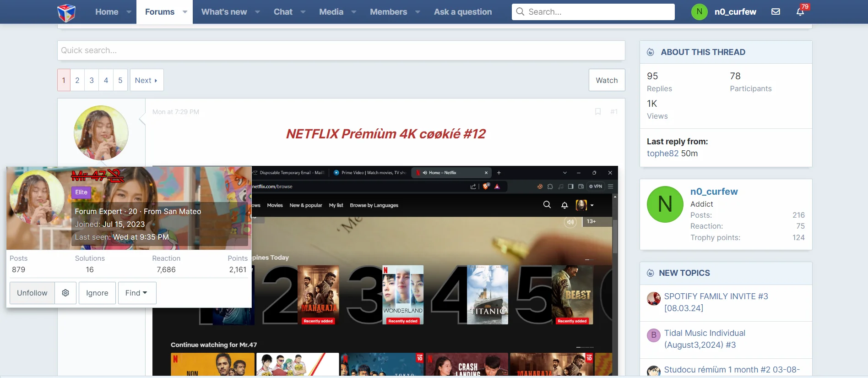This screenshot has width=868, height=378.
Task: Open SPOTIFY FAMILY INVITE #3 topic
Action: click(x=716, y=302)
